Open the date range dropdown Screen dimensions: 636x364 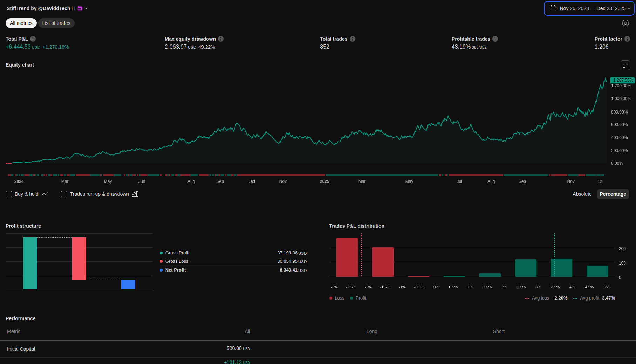(x=589, y=8)
